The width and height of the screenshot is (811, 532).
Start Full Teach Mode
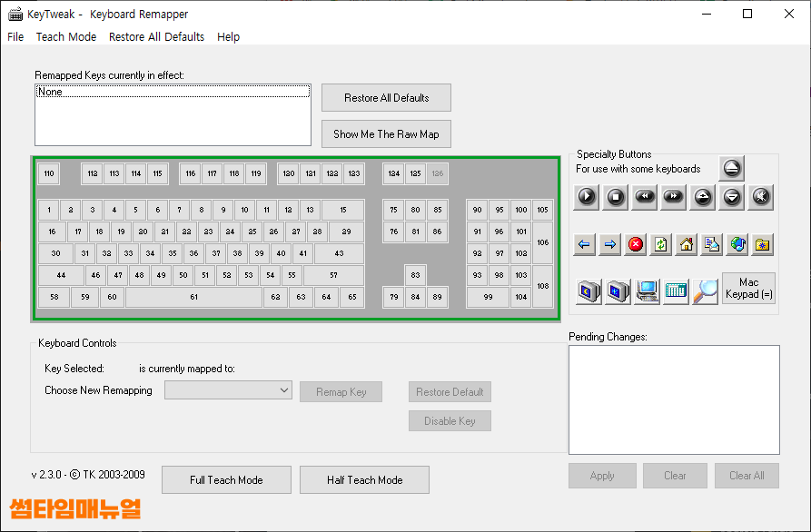pyautogui.click(x=226, y=479)
